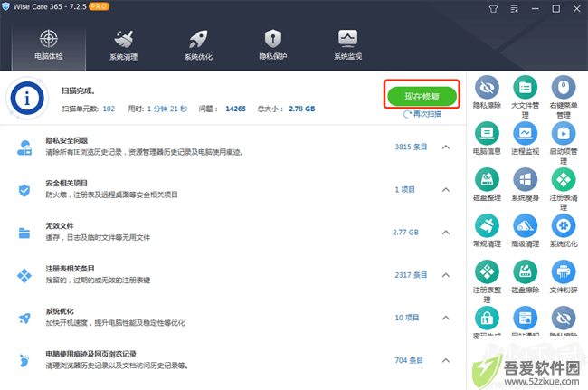Click the 加快开机速度 description under 系统优化
This screenshot has width=588, height=390.
click(115, 323)
